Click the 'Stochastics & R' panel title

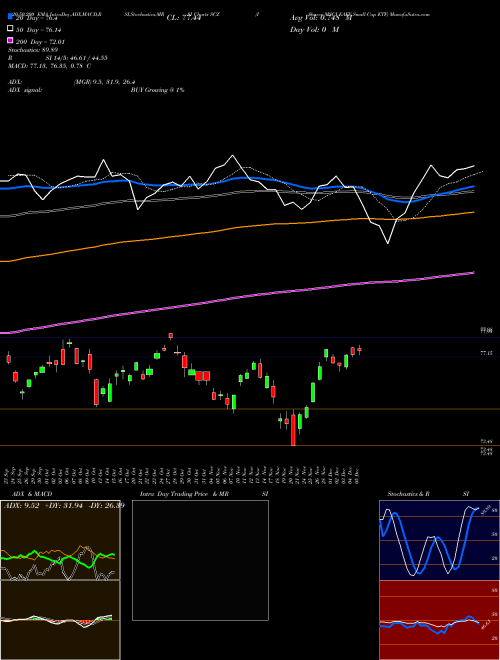tap(408, 494)
